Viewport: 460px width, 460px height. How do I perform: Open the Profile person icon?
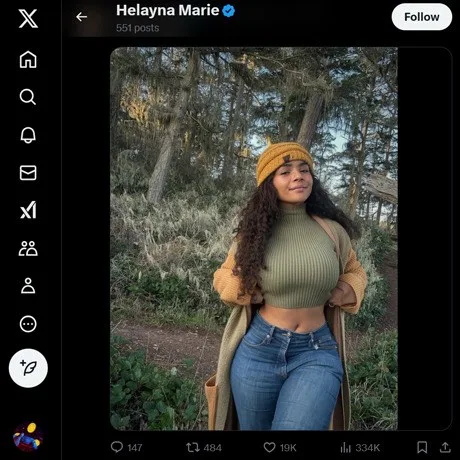28,286
